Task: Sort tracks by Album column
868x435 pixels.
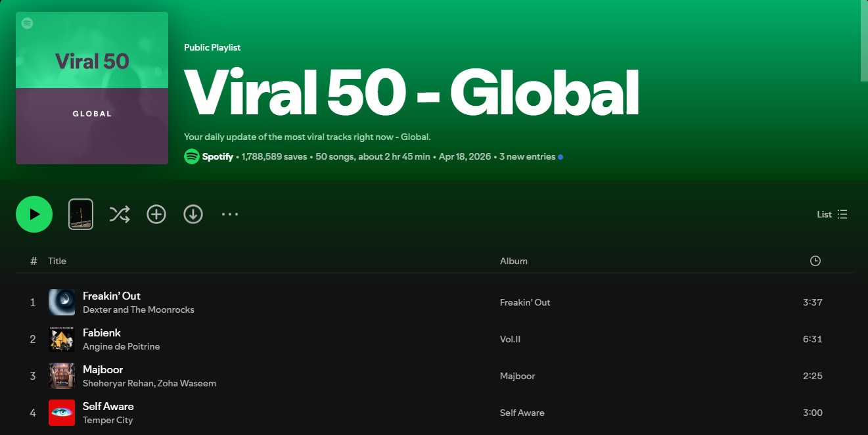Action: (514, 261)
